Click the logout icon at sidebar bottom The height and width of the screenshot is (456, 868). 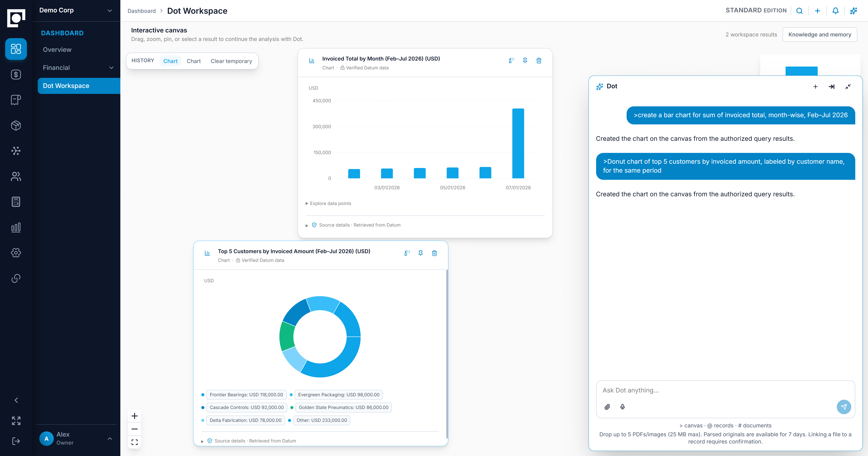pyautogui.click(x=16, y=441)
